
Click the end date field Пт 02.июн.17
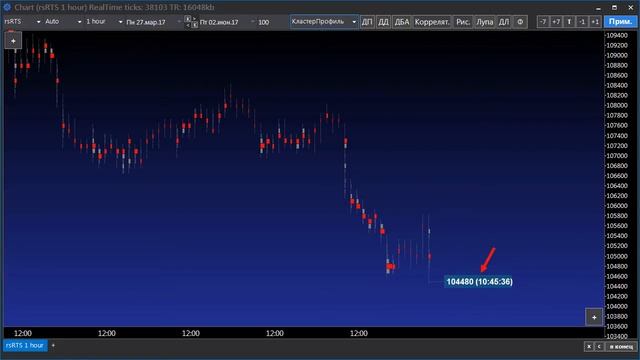(x=219, y=22)
